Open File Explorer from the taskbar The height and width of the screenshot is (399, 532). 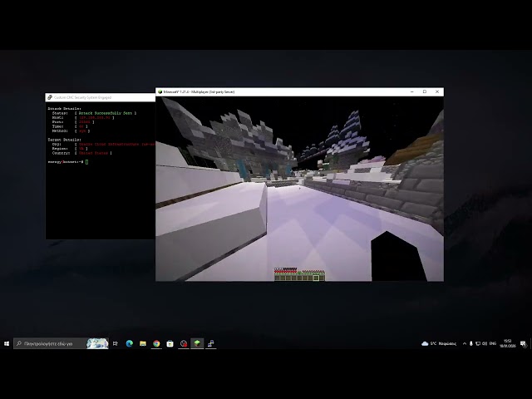click(143, 343)
